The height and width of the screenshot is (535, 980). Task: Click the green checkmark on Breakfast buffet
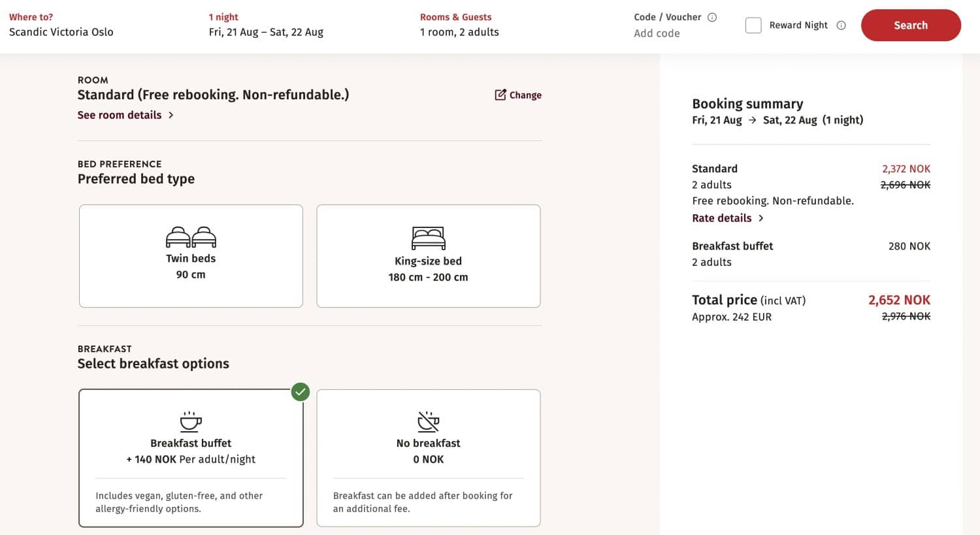[301, 392]
